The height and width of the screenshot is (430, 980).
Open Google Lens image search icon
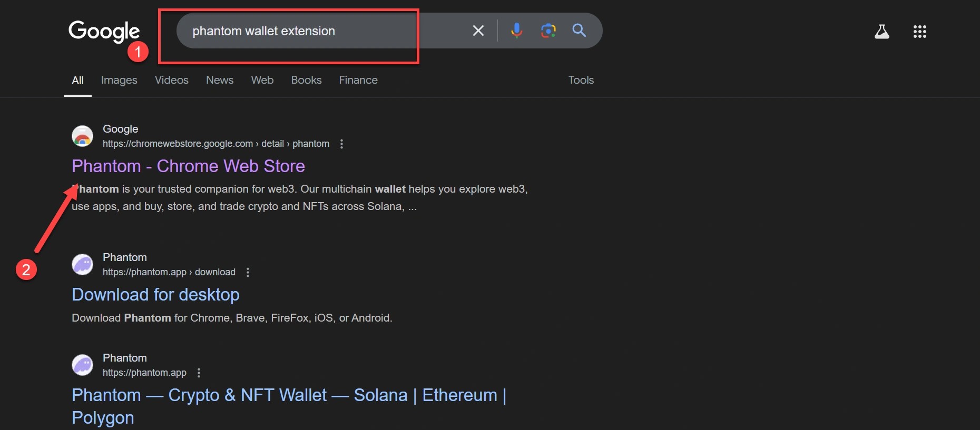[x=548, y=31]
